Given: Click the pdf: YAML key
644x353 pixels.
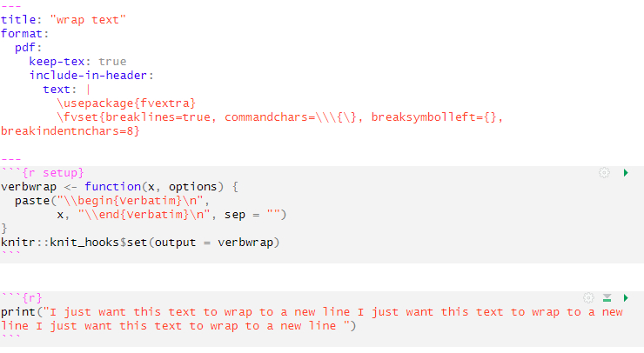Looking at the screenshot, I should click(x=28, y=47).
